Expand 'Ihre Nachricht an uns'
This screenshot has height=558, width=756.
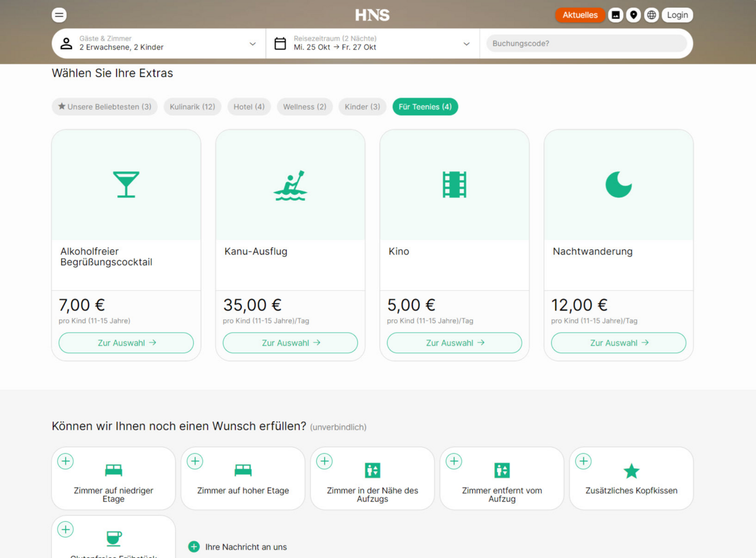(x=238, y=547)
